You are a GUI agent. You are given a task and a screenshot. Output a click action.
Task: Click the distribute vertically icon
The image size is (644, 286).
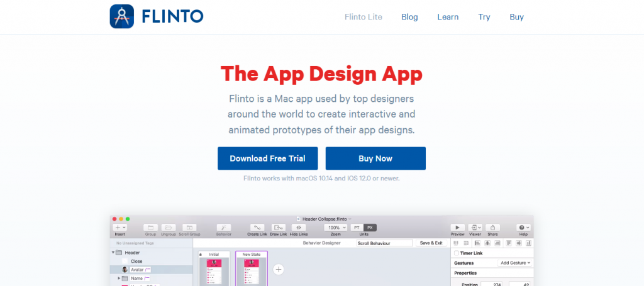click(466, 243)
